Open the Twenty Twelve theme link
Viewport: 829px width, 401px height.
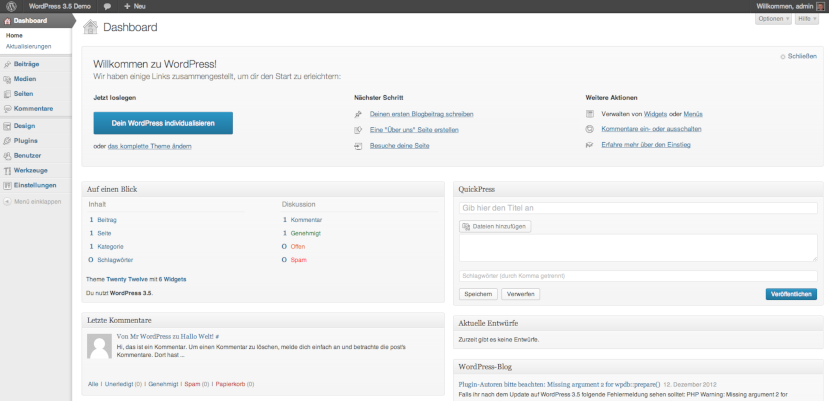point(127,279)
